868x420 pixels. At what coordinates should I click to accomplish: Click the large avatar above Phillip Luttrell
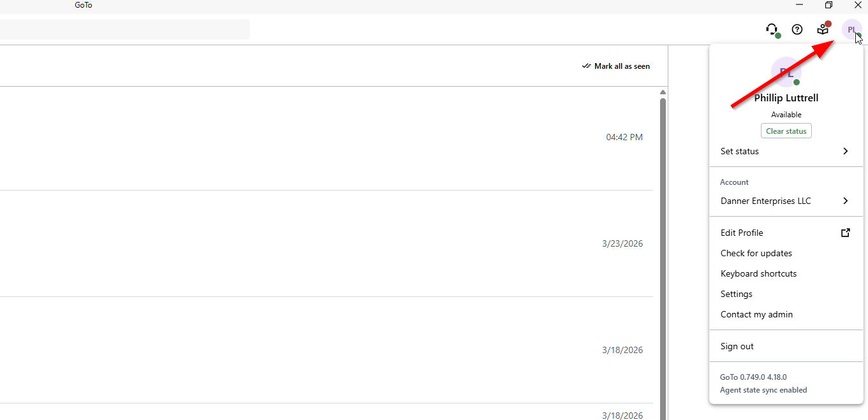(786, 72)
